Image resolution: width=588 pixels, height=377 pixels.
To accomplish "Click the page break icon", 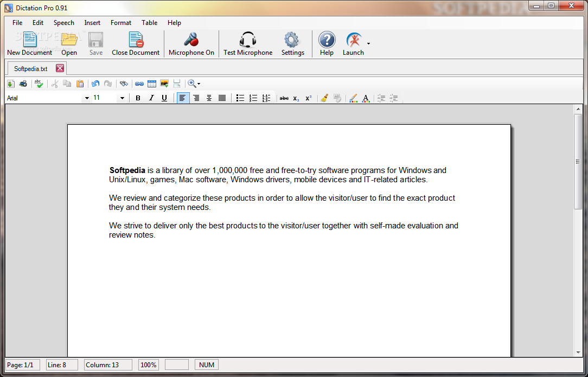I will pyautogui.click(x=177, y=84).
